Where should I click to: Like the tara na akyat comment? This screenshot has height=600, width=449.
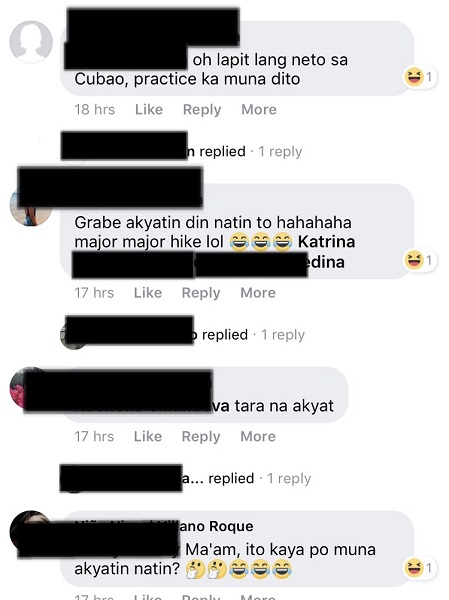pyautogui.click(x=148, y=436)
